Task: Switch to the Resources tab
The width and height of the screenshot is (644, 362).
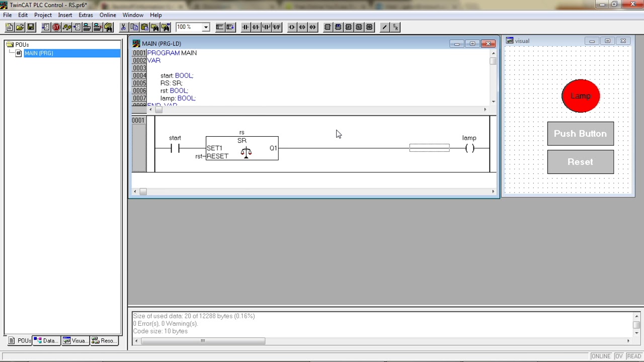Action: point(105,341)
